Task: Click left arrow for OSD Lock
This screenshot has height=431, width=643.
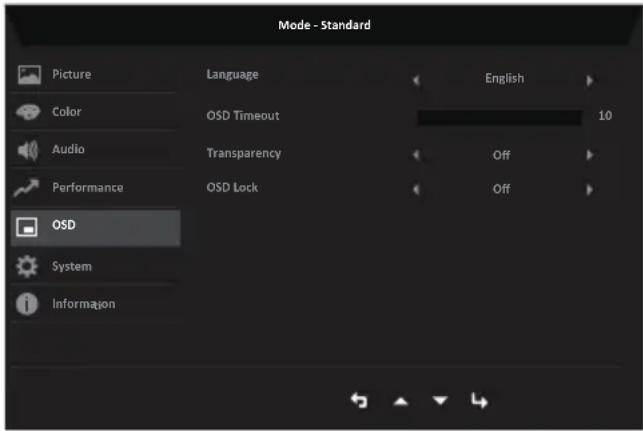Action: click(x=416, y=189)
